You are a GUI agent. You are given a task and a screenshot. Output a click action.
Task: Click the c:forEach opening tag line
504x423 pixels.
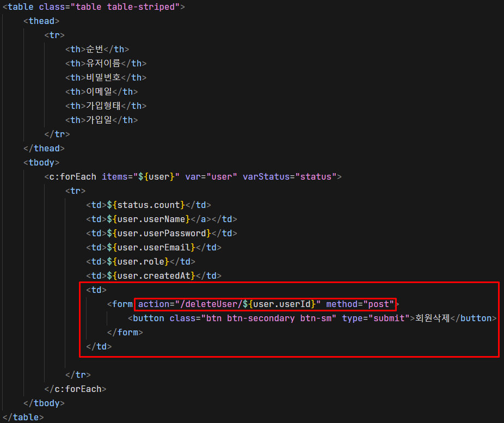(193, 176)
